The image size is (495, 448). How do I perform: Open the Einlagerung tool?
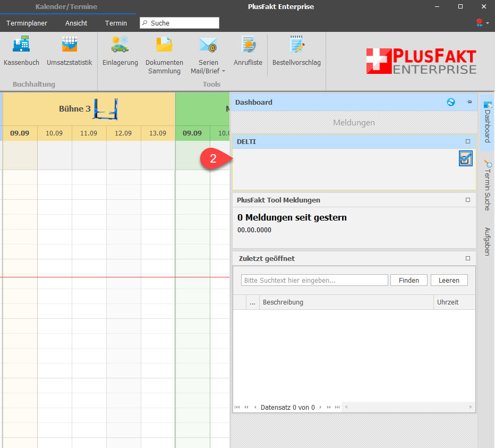pyautogui.click(x=120, y=50)
